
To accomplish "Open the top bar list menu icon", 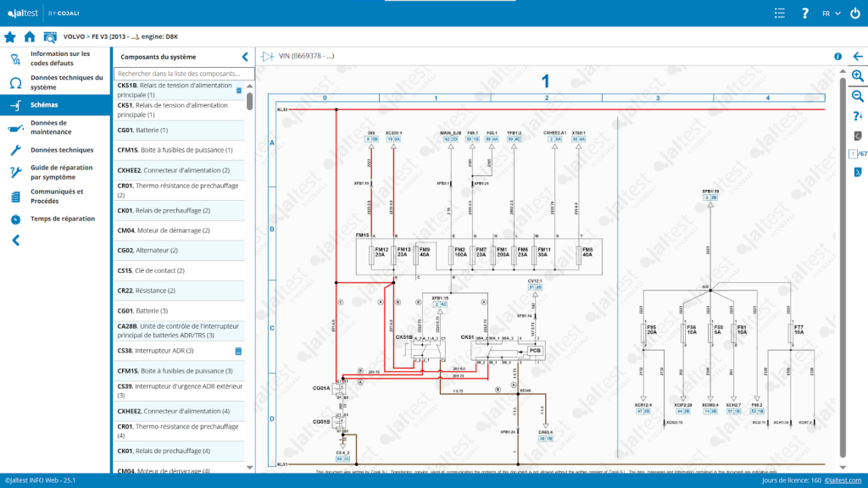I will tap(780, 14).
